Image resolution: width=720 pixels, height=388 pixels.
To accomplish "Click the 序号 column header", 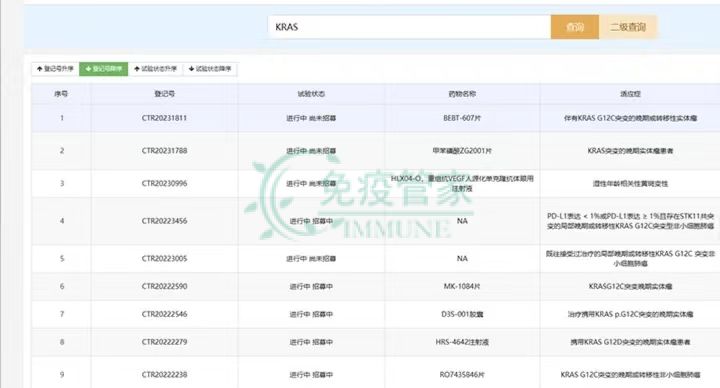I will (x=61, y=94).
